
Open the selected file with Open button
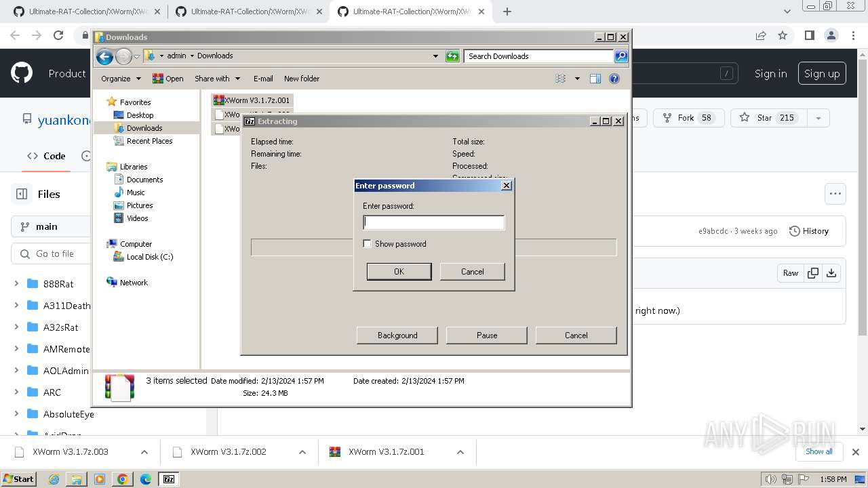click(x=168, y=79)
